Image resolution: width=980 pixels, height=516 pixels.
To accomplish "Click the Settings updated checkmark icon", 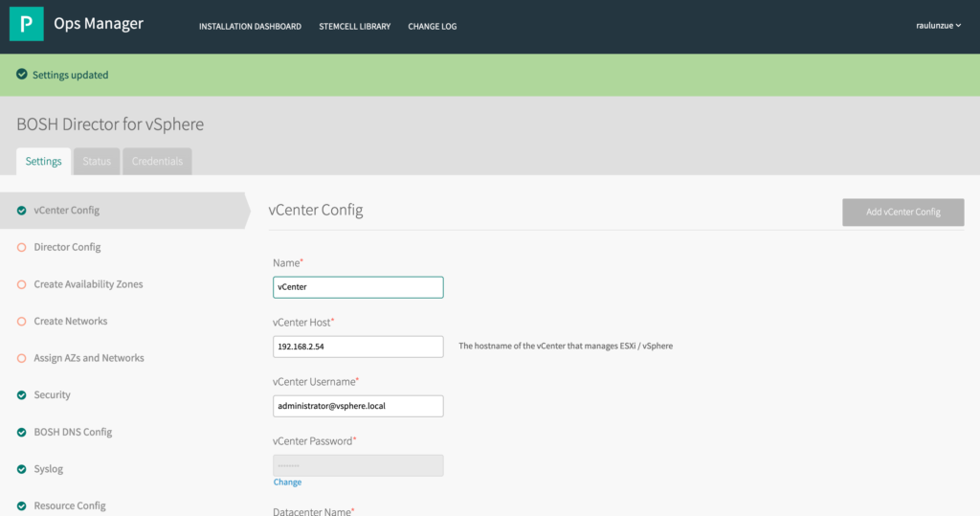I will tap(22, 75).
